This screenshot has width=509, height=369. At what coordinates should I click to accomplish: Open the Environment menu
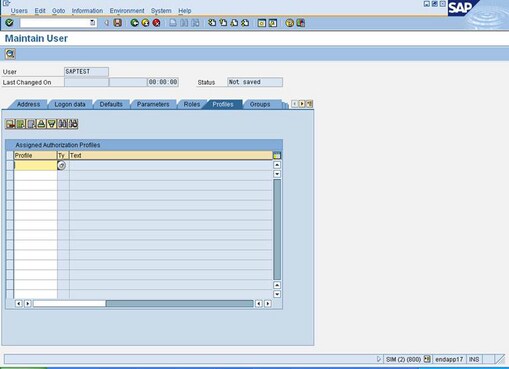tap(127, 11)
